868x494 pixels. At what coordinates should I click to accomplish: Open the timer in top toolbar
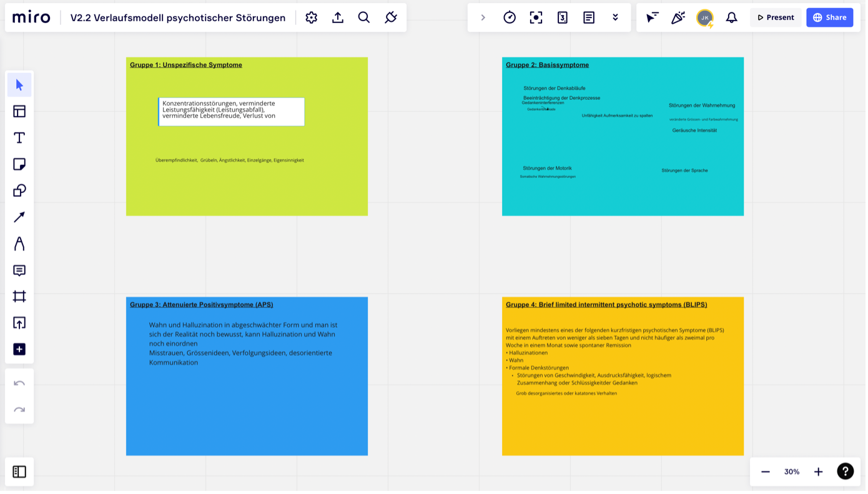(x=510, y=17)
